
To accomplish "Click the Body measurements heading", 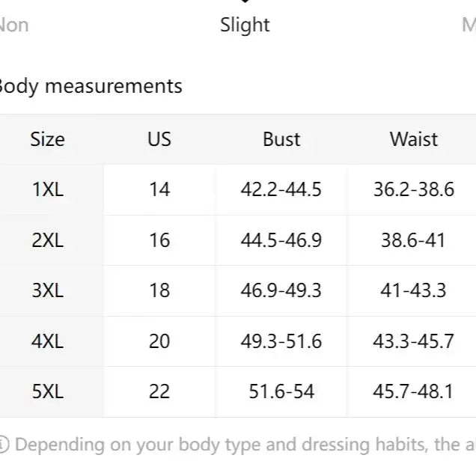I will (x=90, y=86).
